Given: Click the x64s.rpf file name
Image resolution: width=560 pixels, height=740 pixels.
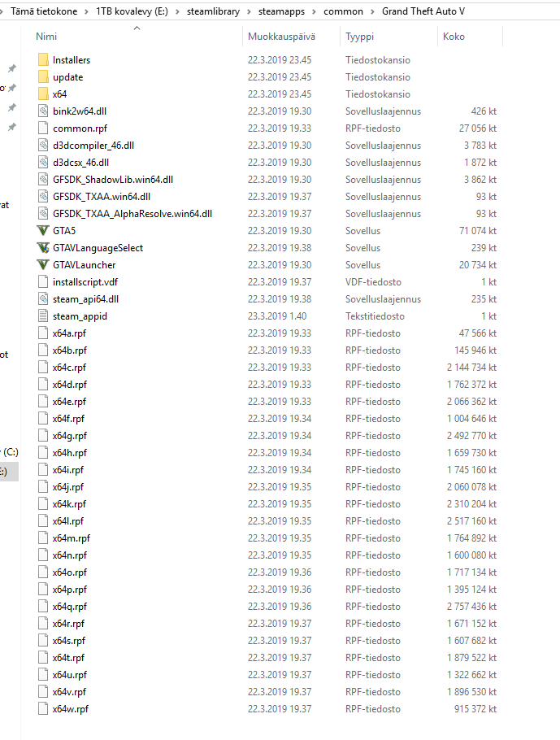Looking at the screenshot, I should click(x=69, y=641).
